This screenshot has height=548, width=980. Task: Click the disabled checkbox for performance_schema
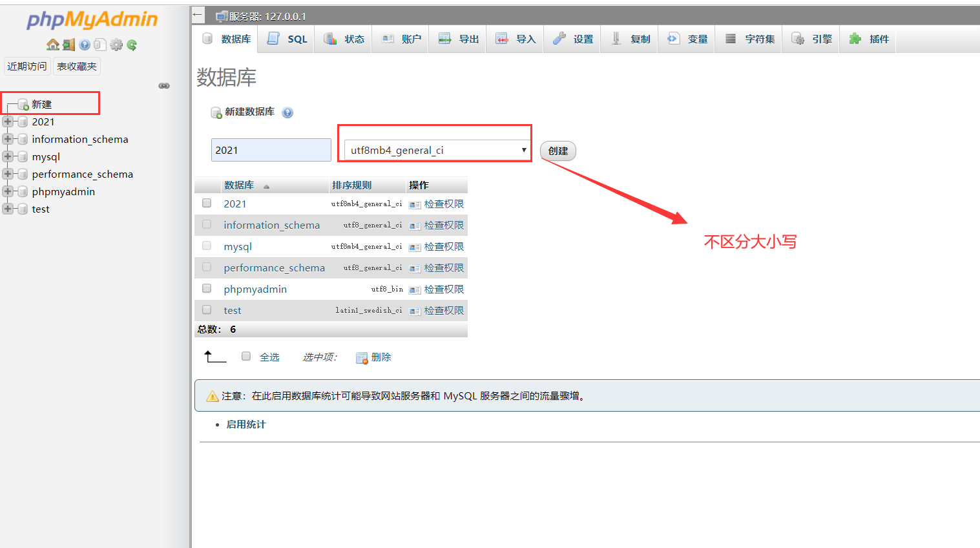click(x=207, y=267)
